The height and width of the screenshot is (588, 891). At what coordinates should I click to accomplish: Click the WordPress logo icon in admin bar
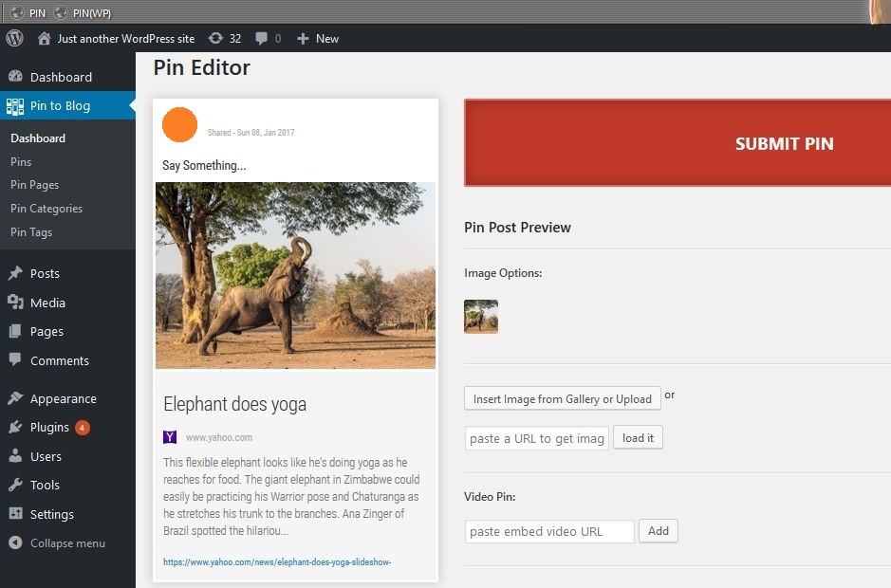coord(15,39)
